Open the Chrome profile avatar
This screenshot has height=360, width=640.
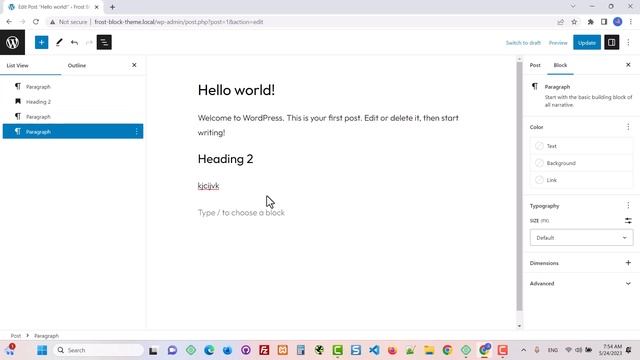618,22
